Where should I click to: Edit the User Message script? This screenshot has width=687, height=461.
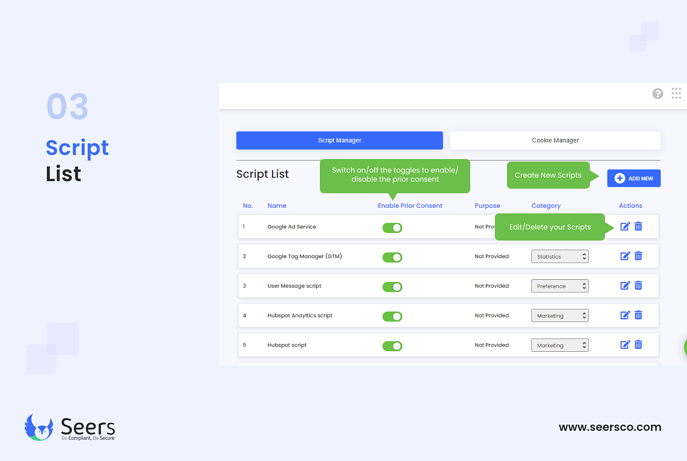pyautogui.click(x=625, y=286)
